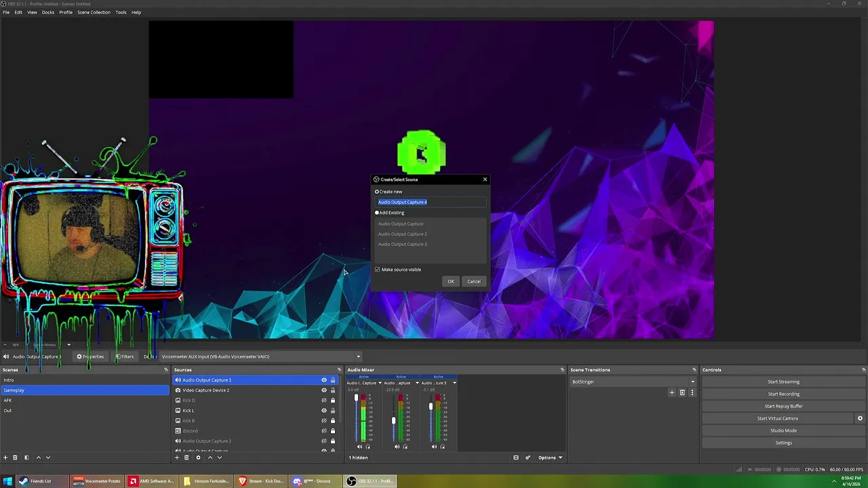Show the Kick B source

323,421
